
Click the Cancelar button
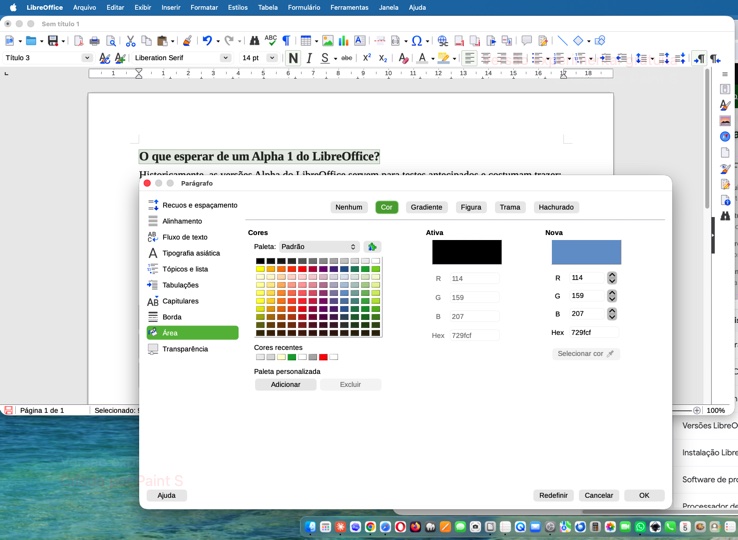click(x=599, y=495)
